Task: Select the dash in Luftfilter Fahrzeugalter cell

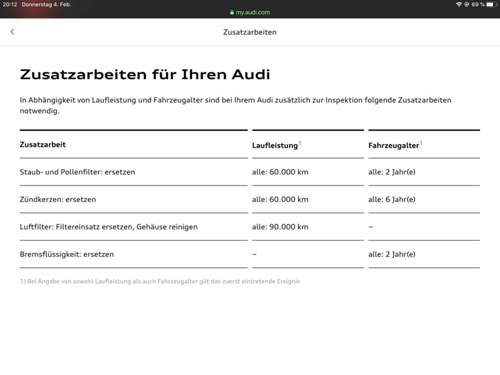Action: click(370, 227)
